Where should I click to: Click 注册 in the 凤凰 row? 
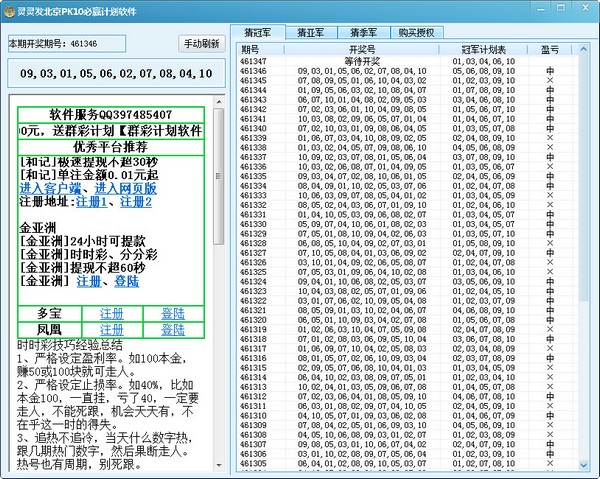coord(112,329)
